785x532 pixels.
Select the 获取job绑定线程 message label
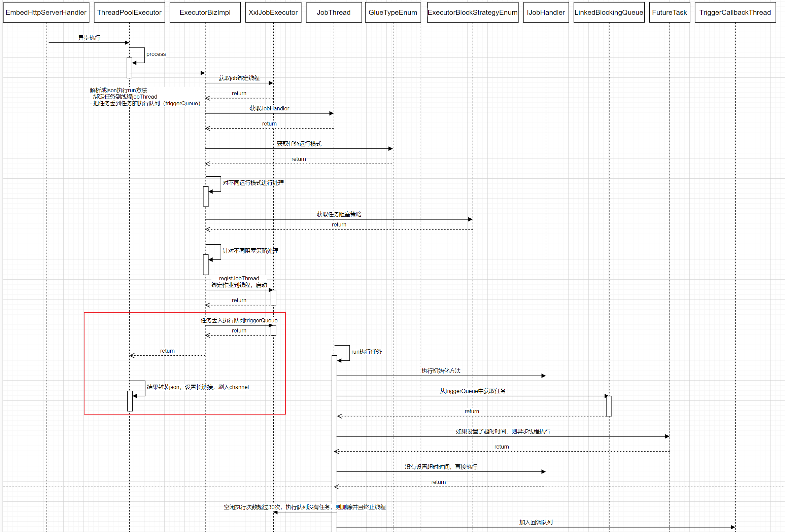[x=239, y=78]
